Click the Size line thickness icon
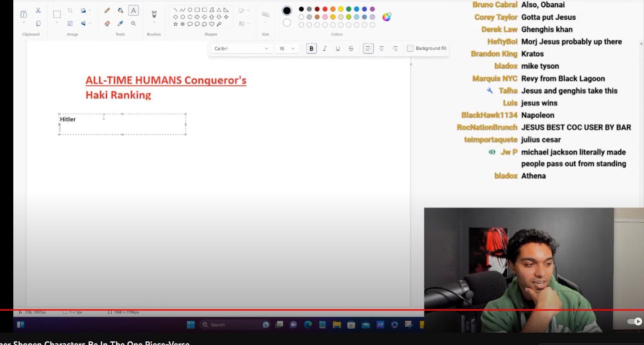The height and width of the screenshot is (345, 644). (x=265, y=14)
